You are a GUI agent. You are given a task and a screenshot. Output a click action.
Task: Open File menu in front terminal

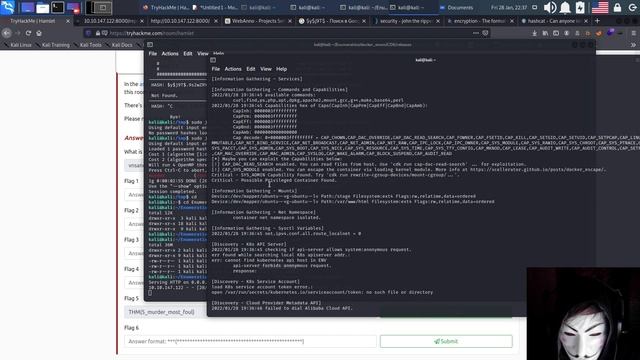[x=216, y=69]
